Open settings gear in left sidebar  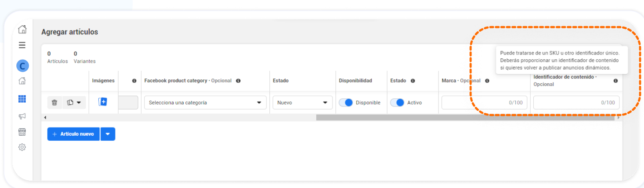(x=22, y=147)
